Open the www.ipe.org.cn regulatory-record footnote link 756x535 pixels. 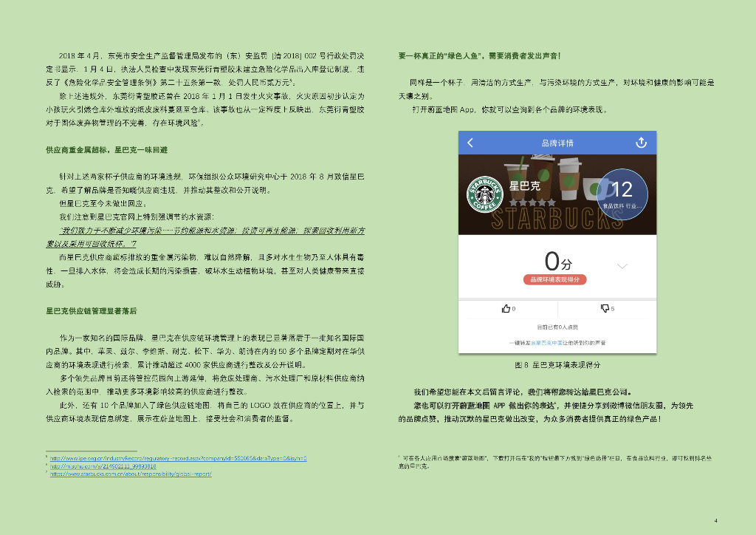[x=179, y=458]
